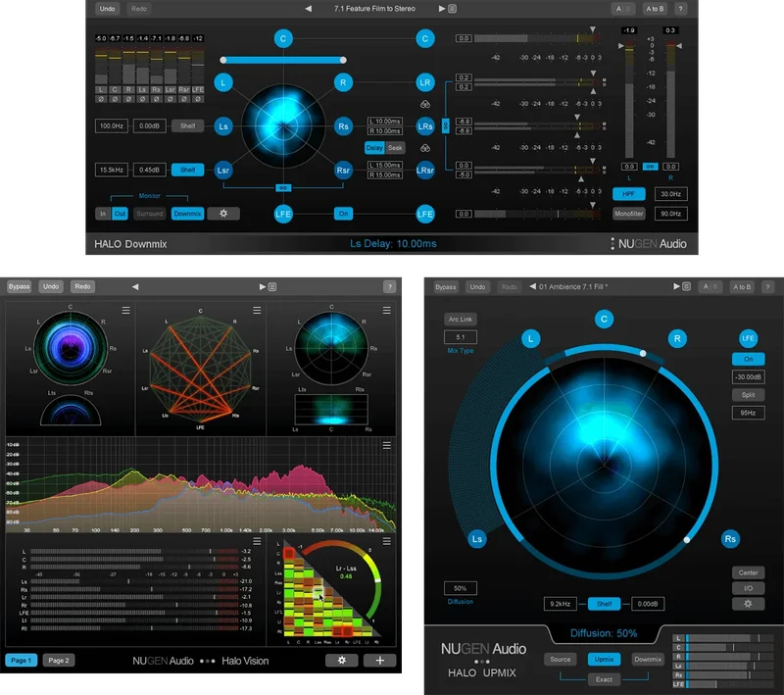Click Undo in HALO Downmix window
This screenshot has height=695, width=784.
point(107,9)
